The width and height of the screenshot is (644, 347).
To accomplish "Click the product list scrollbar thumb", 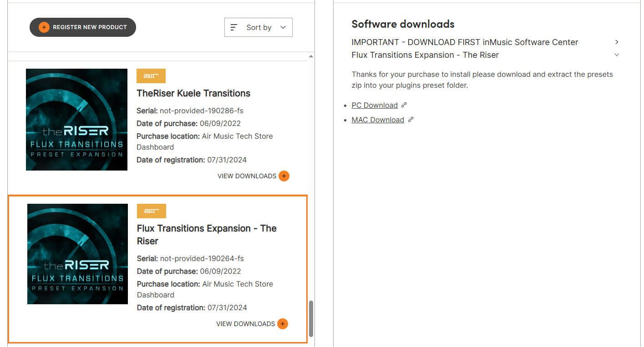I will pyautogui.click(x=311, y=317).
